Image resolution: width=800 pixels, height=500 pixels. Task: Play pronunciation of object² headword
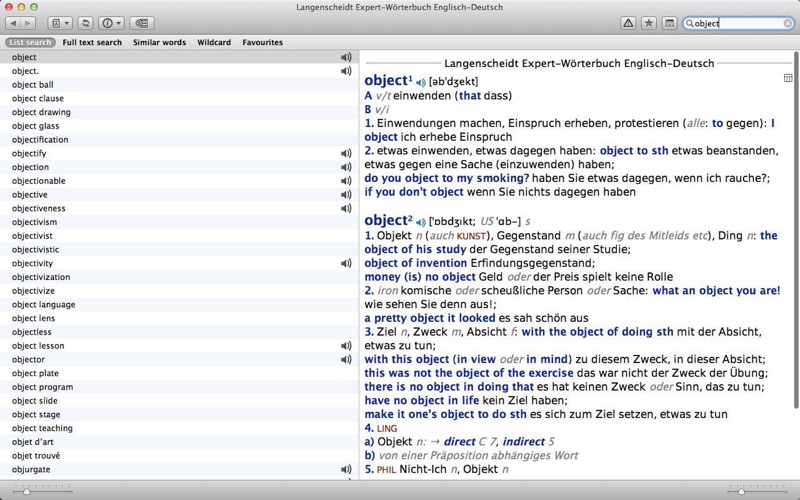point(420,222)
